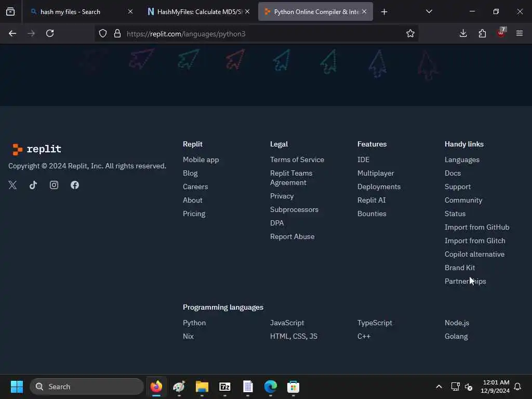Open the Notepad app in the taskbar
Screen dimensions: 532x399
click(x=248, y=387)
